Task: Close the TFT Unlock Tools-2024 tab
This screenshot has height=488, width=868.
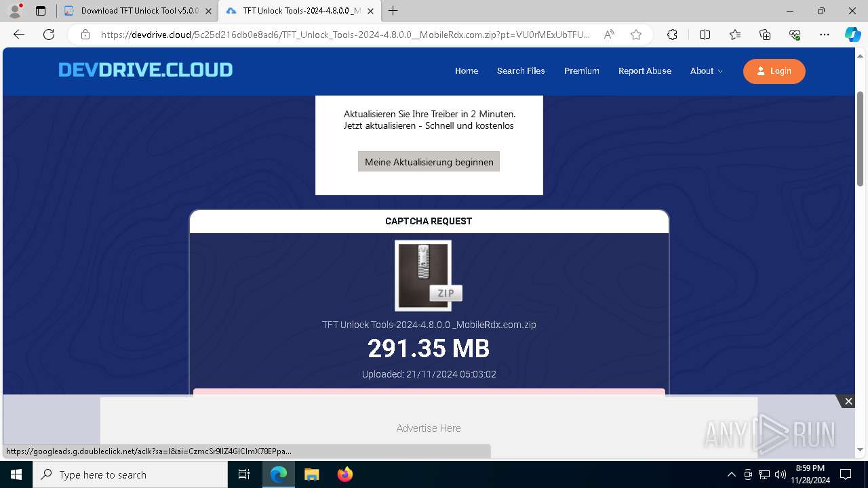Action: coord(370,11)
